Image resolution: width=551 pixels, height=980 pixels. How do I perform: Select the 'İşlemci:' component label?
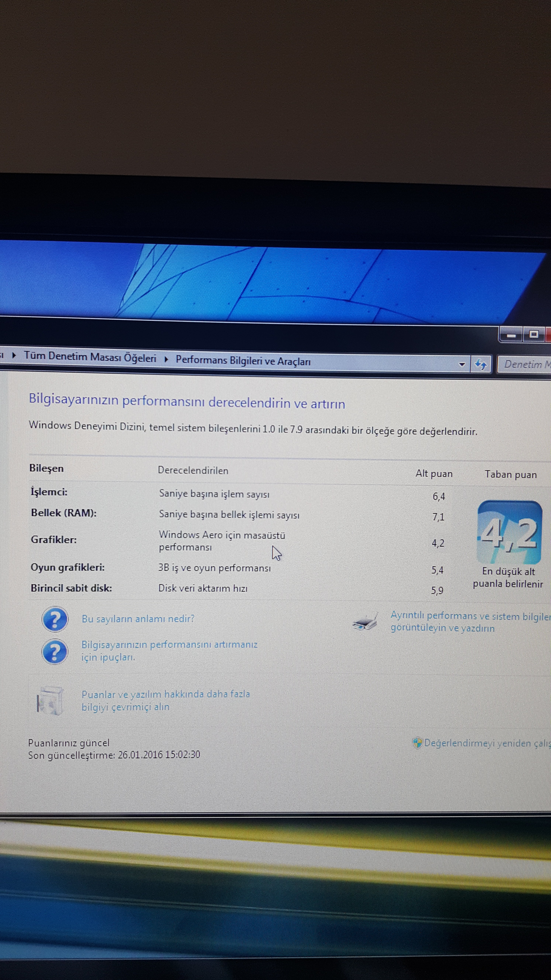49,492
